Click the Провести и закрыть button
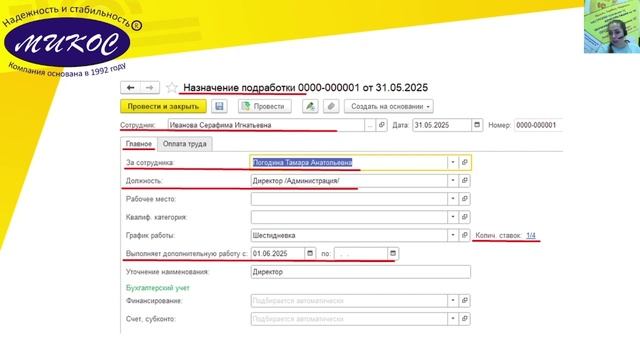640x360 pixels. coord(163,107)
